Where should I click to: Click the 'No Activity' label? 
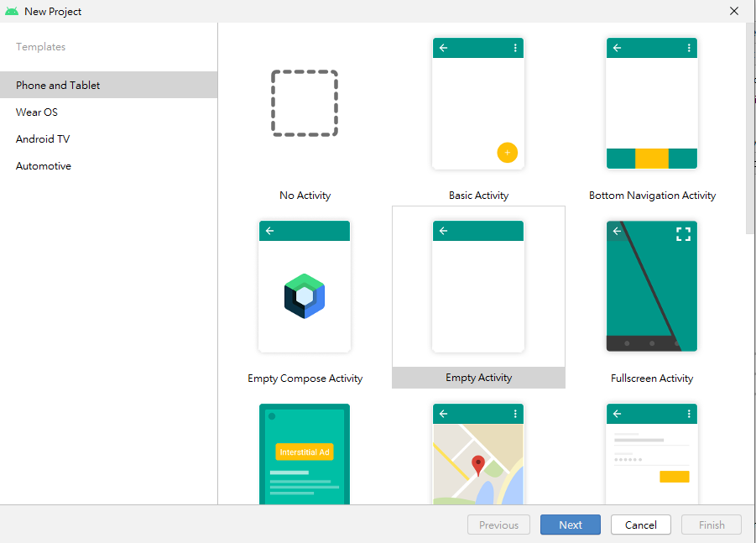coord(305,196)
